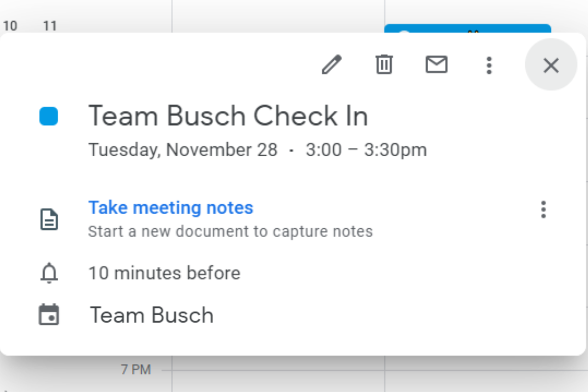Click the Start a new document subtitle
Viewport: 588px width, 392px height.
click(230, 231)
